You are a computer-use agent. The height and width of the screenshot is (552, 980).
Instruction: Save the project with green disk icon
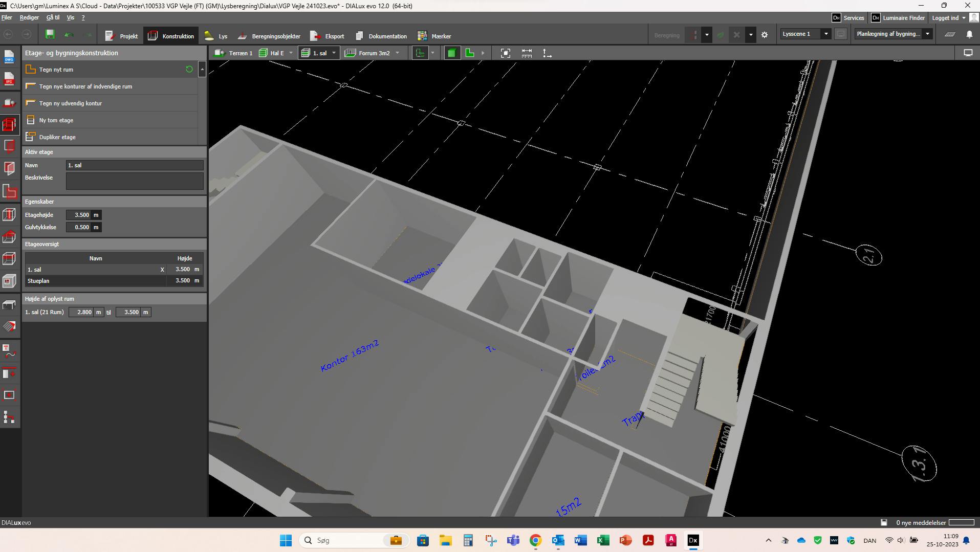click(x=50, y=34)
